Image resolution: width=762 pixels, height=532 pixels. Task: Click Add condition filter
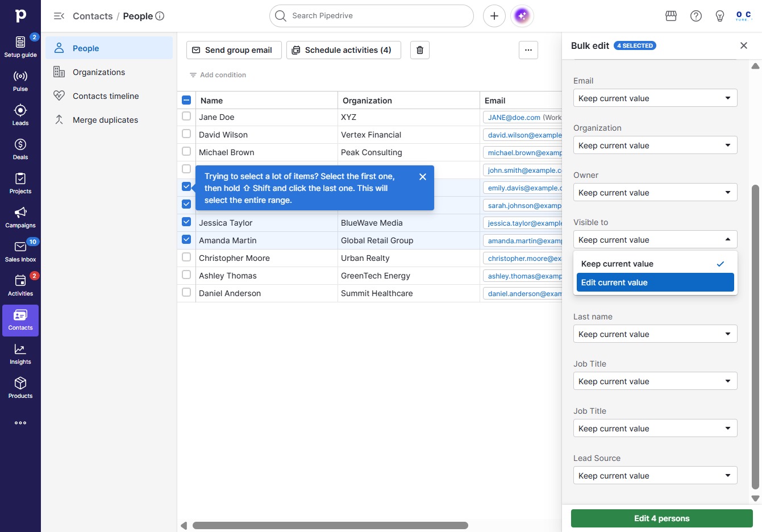pyautogui.click(x=218, y=75)
